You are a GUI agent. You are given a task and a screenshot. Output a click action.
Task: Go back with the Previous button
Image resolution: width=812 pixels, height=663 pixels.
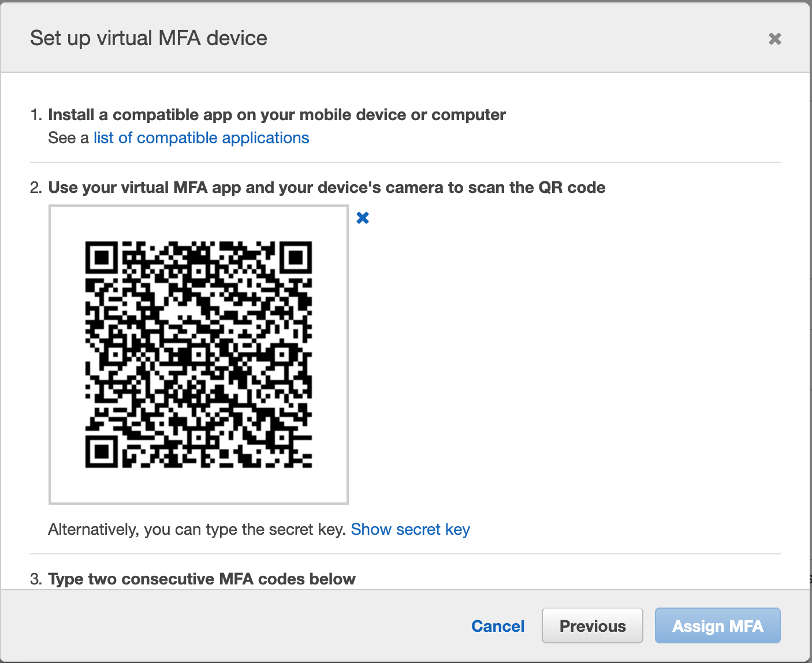coord(593,625)
